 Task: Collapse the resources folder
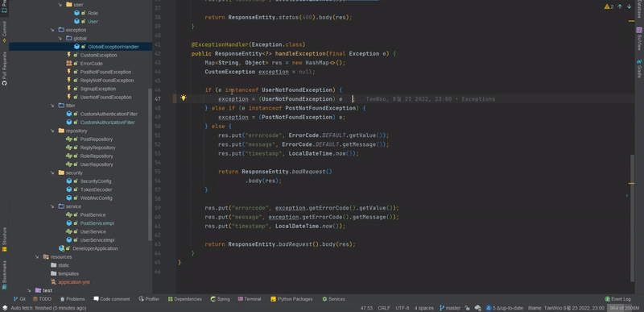tap(37, 256)
